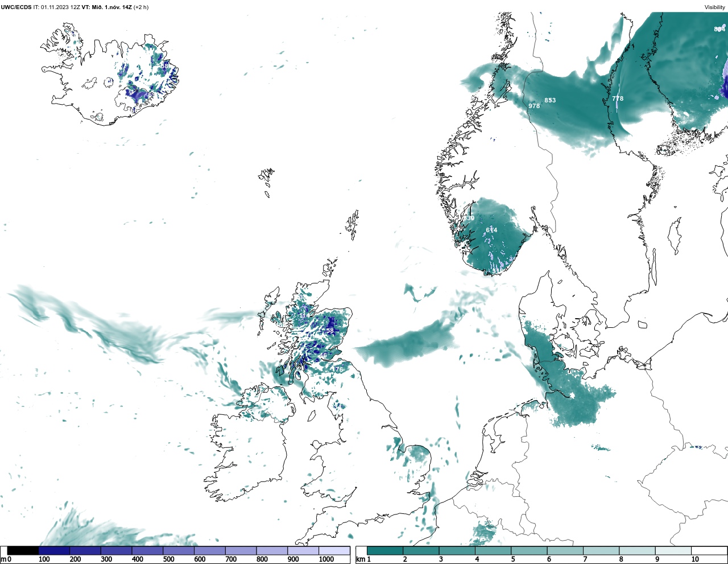Image resolution: width=728 pixels, height=564 pixels.
Task: Select the 1–2 km dark teal swatch
Action: point(385,550)
